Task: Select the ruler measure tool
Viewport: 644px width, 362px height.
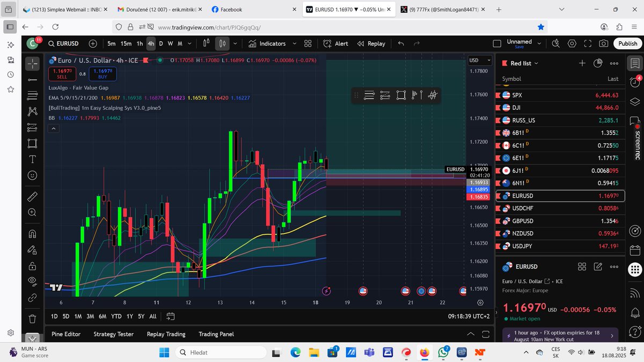Action: (x=32, y=196)
